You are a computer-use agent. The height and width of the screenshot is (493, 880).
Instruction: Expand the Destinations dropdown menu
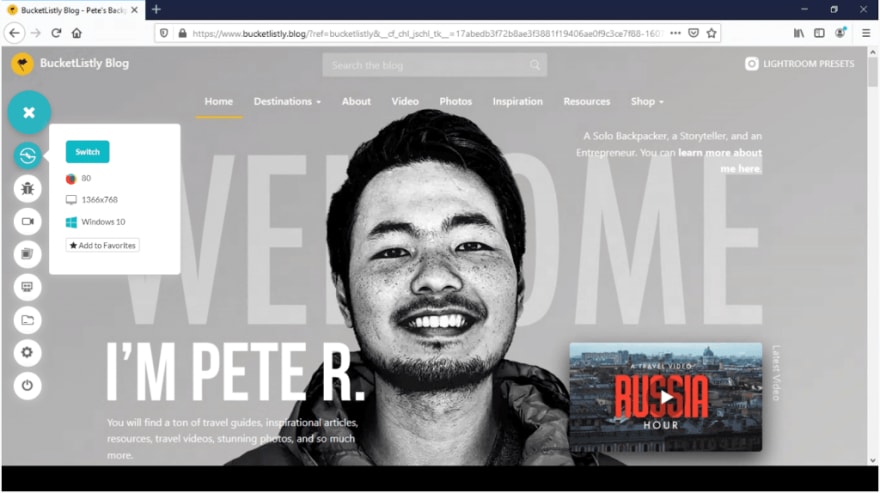pos(287,102)
